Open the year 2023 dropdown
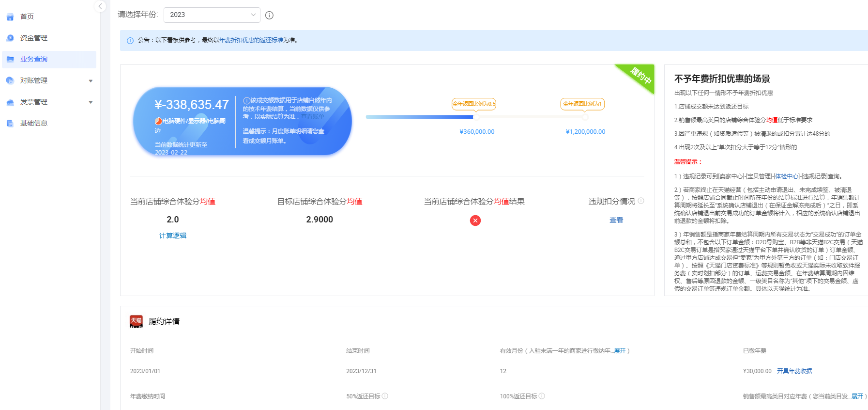 [x=212, y=15]
